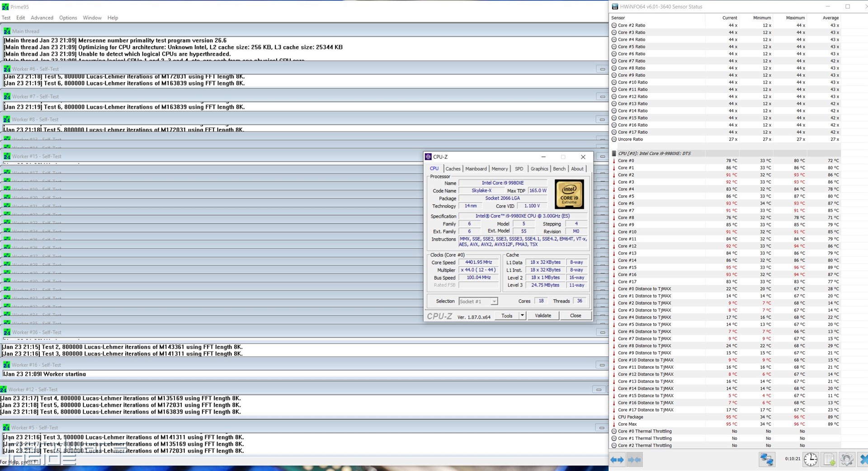This screenshot has height=471, width=868.
Task: Switch to CPU-Z Mainboard tab
Action: tap(476, 169)
